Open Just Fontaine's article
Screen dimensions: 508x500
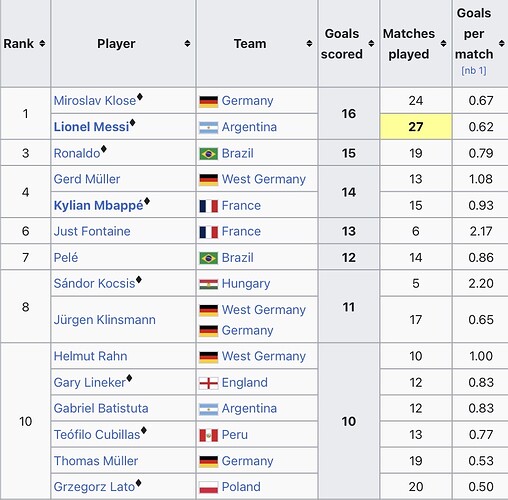pyautogui.click(x=92, y=231)
